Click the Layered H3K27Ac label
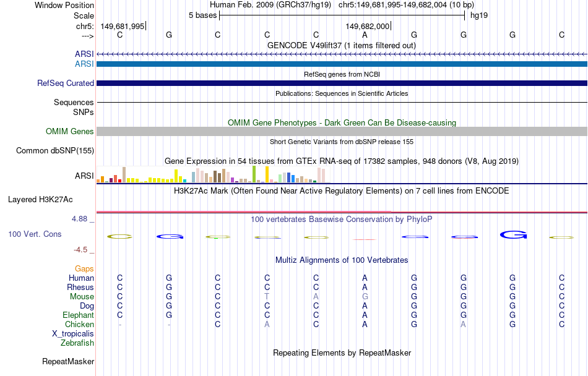 tap(40, 200)
